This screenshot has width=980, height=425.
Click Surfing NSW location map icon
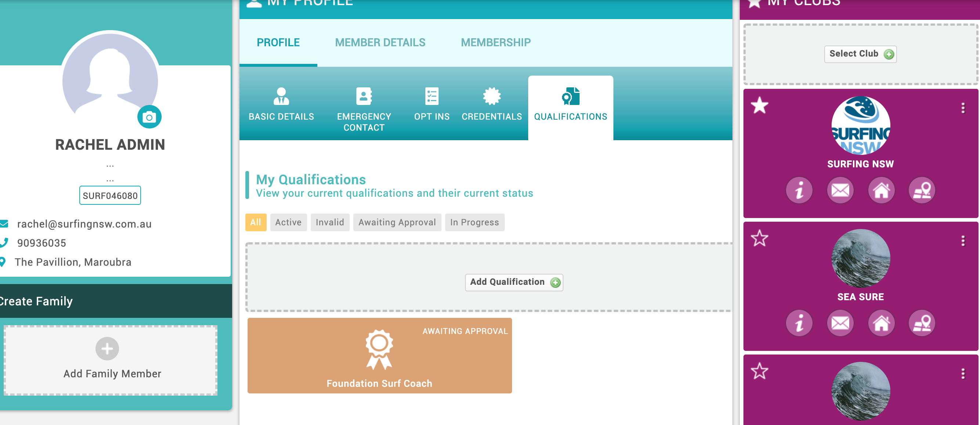pos(922,190)
